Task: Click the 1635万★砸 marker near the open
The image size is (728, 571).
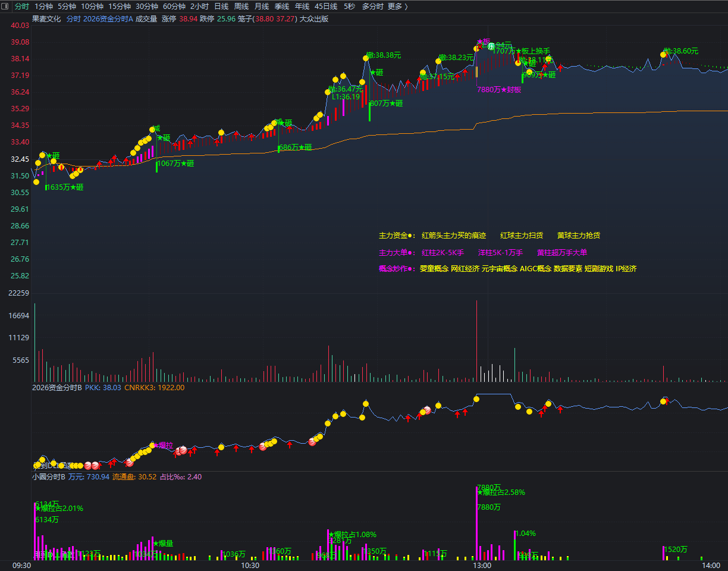Action: (65, 187)
